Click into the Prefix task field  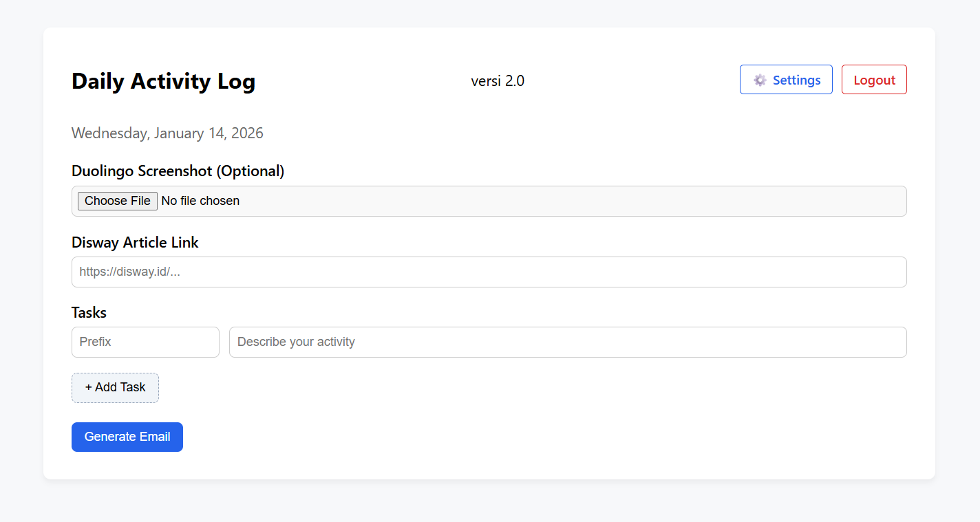pos(145,342)
